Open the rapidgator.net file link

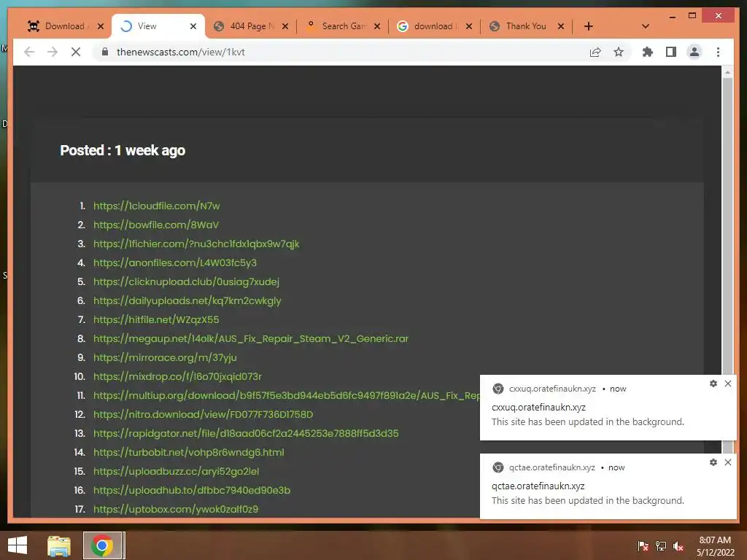coord(246,433)
